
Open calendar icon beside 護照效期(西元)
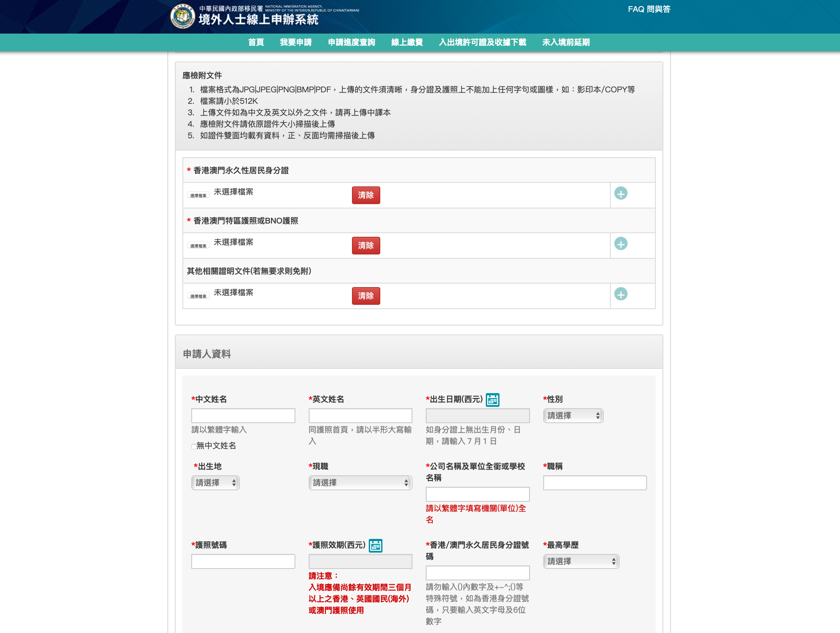[375, 546]
